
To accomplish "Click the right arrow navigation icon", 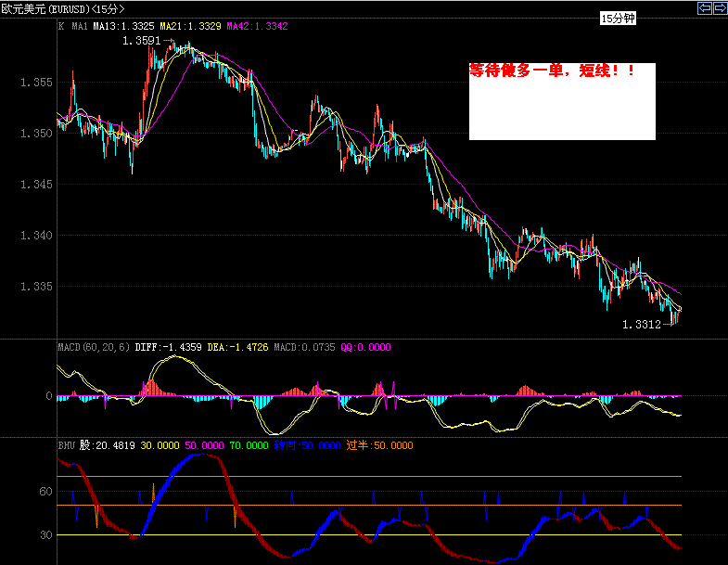I will (719, 8).
